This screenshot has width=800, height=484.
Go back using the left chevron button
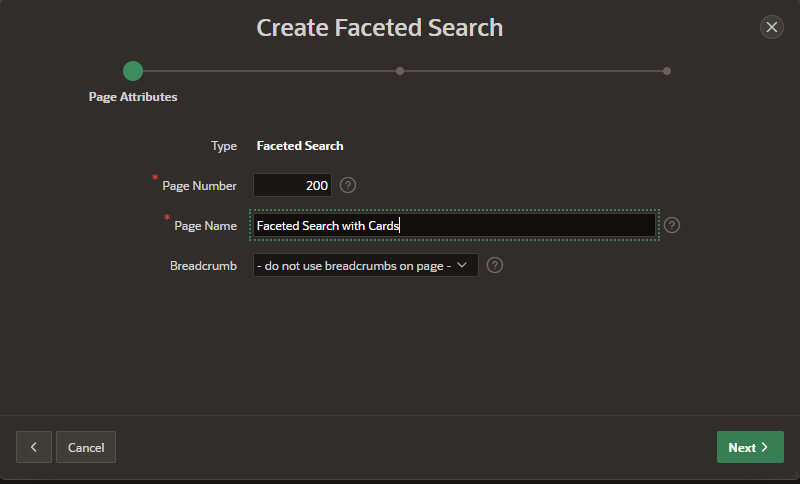34,447
